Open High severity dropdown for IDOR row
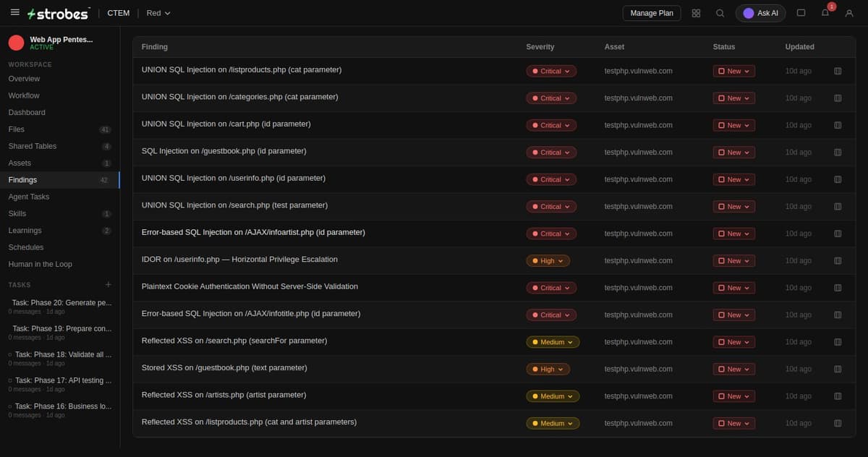The image size is (868, 457). click(x=548, y=261)
